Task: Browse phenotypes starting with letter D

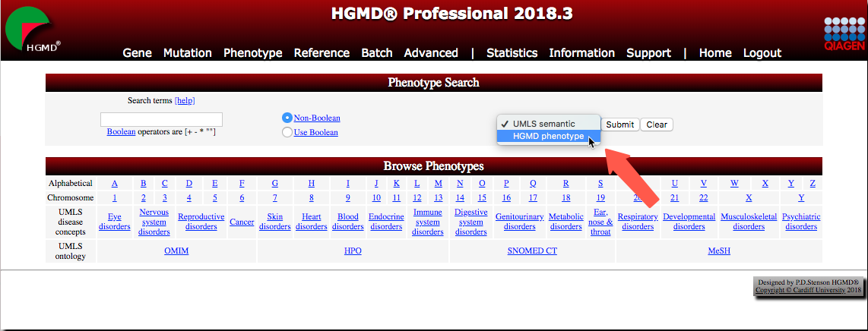Action: coord(188,184)
